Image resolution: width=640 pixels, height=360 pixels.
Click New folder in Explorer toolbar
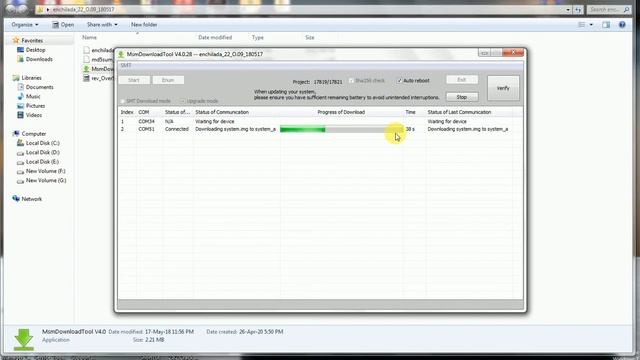pos(144,24)
